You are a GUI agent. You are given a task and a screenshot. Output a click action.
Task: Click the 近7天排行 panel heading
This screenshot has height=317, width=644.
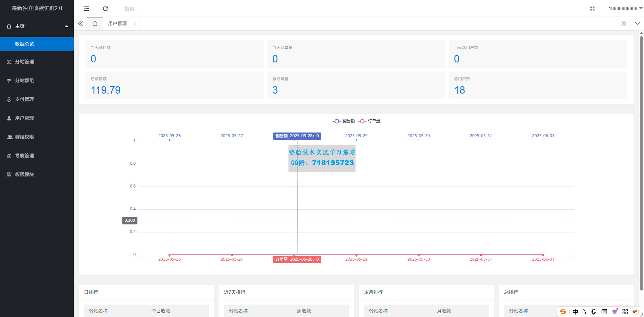(x=234, y=292)
